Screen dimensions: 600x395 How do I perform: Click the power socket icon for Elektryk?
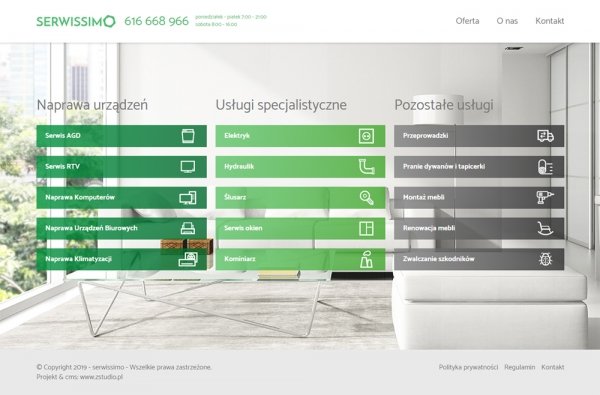click(x=366, y=136)
